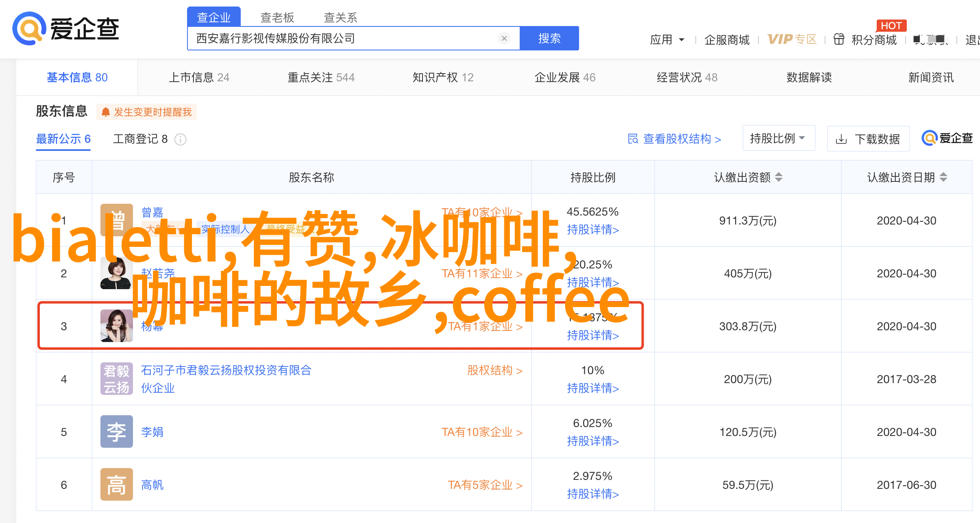Open the VIP专区 link
This screenshot has height=523, width=980.
(x=792, y=39)
